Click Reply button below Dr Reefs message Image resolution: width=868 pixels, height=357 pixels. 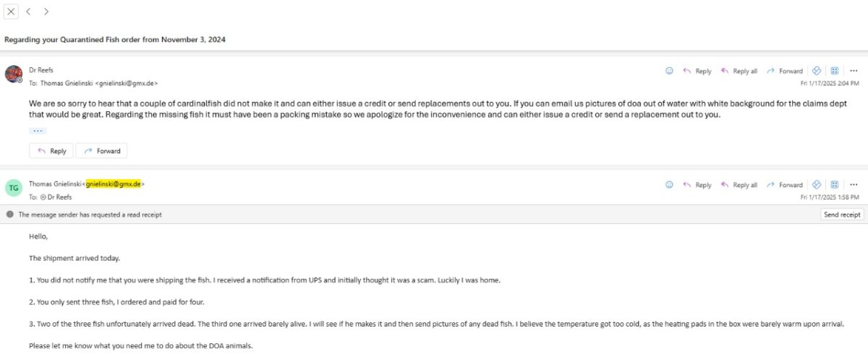[x=51, y=151]
